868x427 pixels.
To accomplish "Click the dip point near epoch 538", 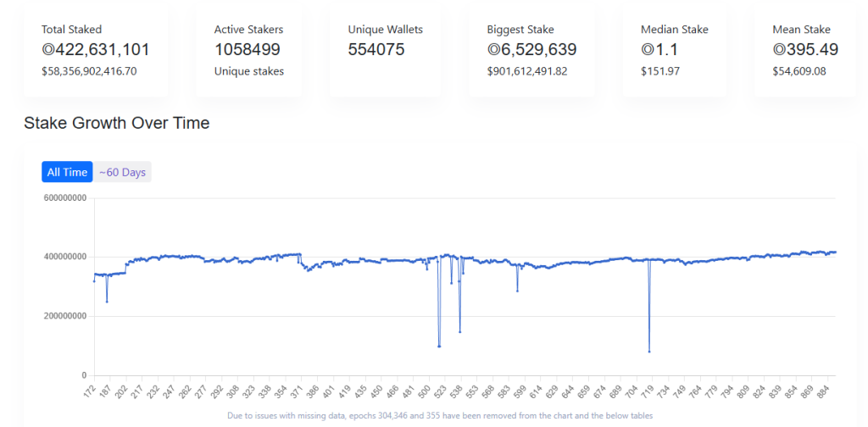I will coord(459,331).
